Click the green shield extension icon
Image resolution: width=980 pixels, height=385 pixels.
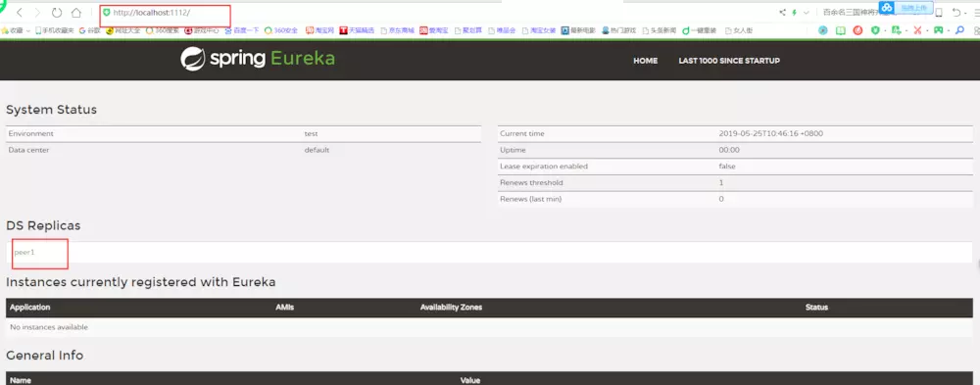(875, 30)
